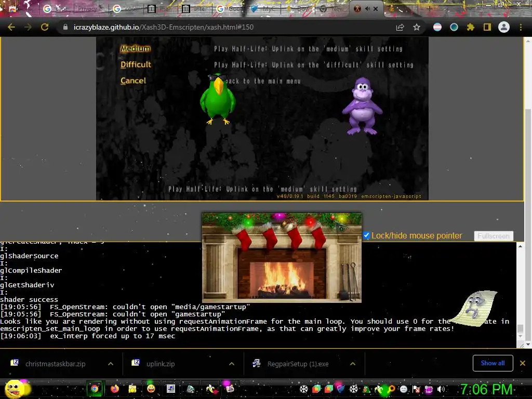532x399 pixels.
Task: Click the sad paper note character
Action: [474, 308]
